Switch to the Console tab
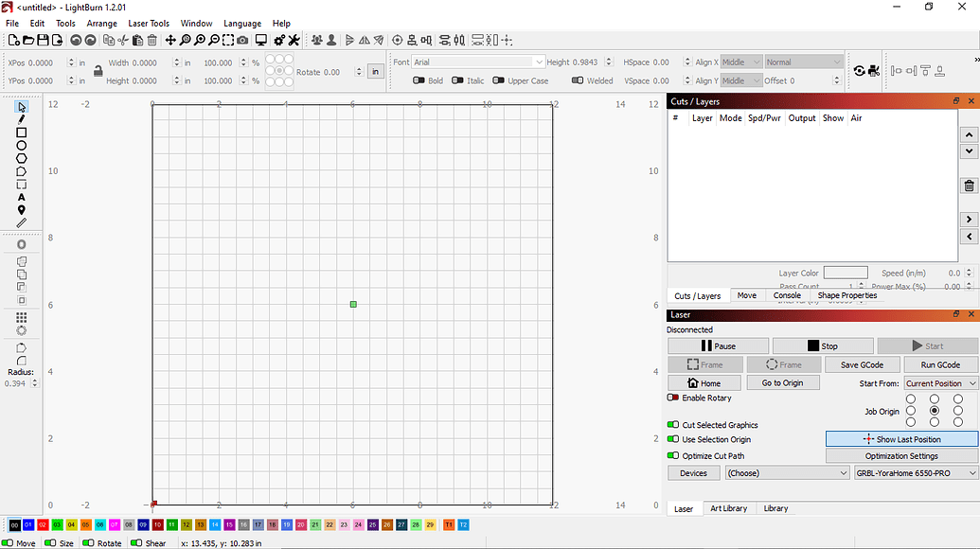 pyautogui.click(x=787, y=294)
